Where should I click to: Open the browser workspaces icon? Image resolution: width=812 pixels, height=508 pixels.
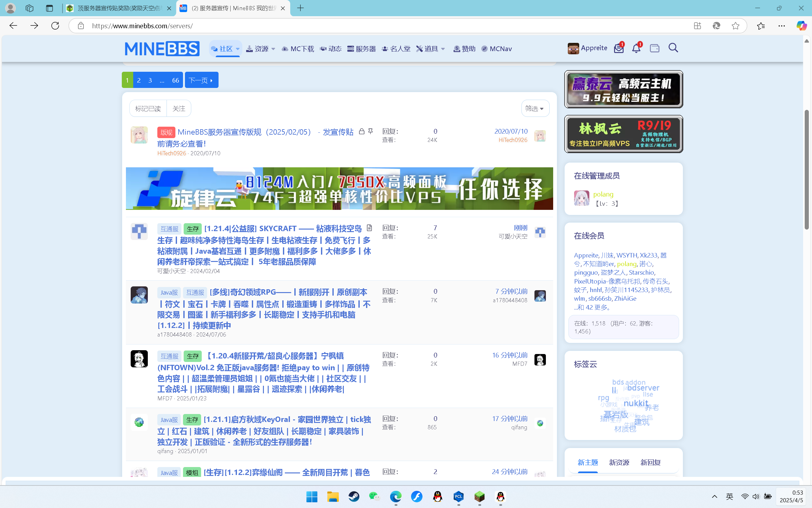[x=29, y=8]
